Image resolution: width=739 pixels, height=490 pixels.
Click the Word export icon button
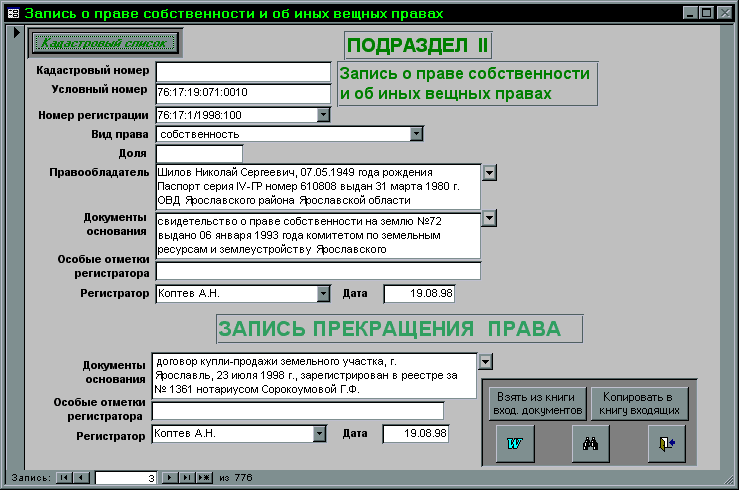point(515,443)
